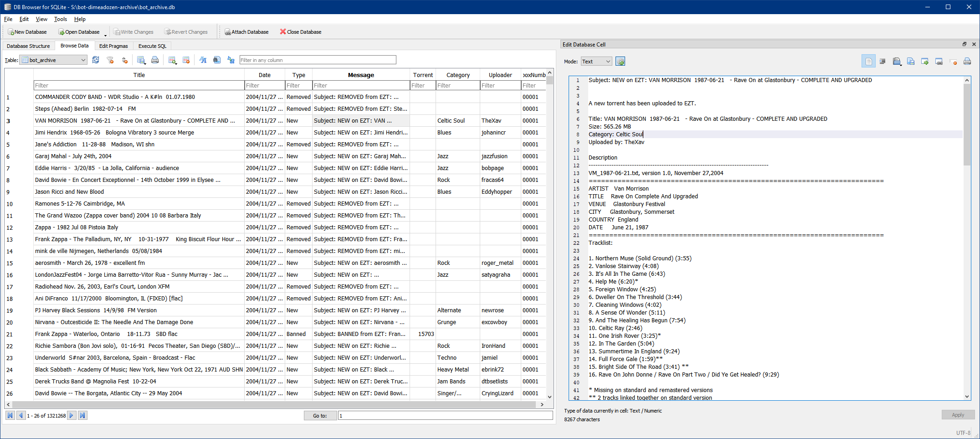980x439 pixels.
Task: Click the clear sorting icon
Action: pos(124,60)
